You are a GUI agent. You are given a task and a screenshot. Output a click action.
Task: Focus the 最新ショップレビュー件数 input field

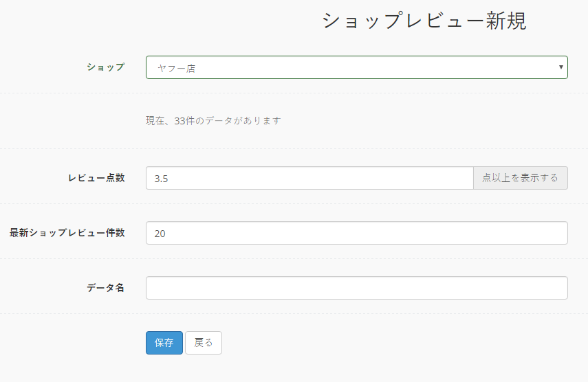tap(357, 233)
